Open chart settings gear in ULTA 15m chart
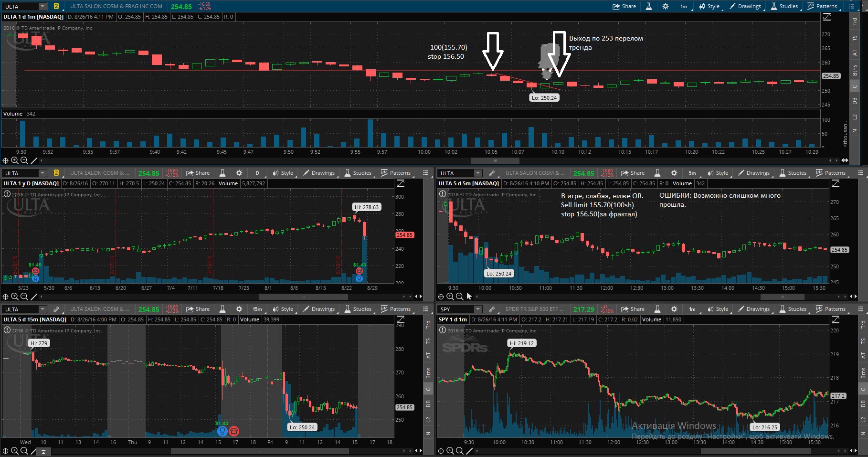This screenshot has height=457, width=868. click(x=239, y=309)
